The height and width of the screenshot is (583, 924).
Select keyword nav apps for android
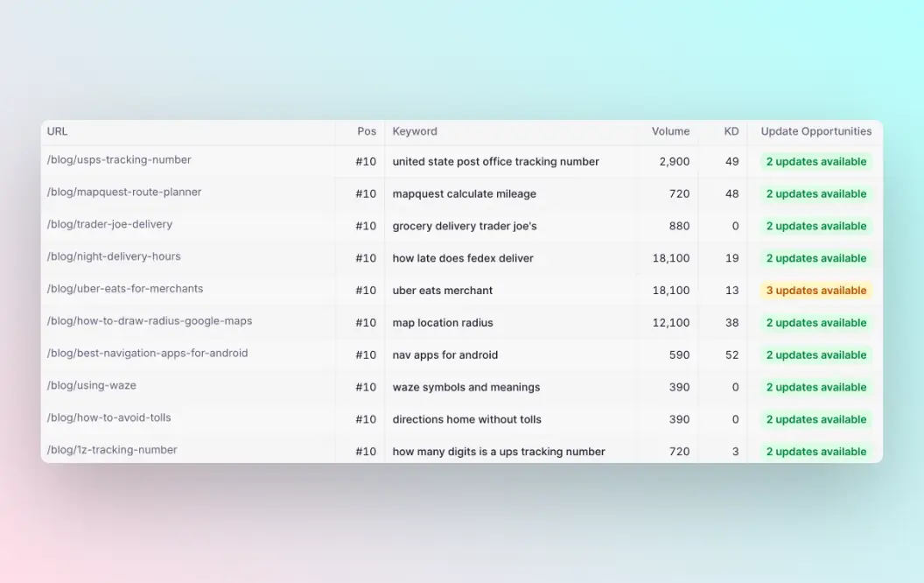tap(444, 355)
